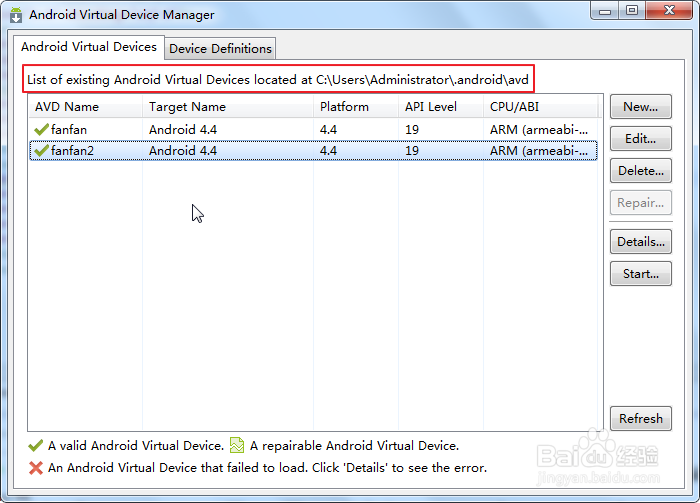View Details... of the selected AVD
The height and width of the screenshot is (503, 700).
pyautogui.click(x=640, y=241)
